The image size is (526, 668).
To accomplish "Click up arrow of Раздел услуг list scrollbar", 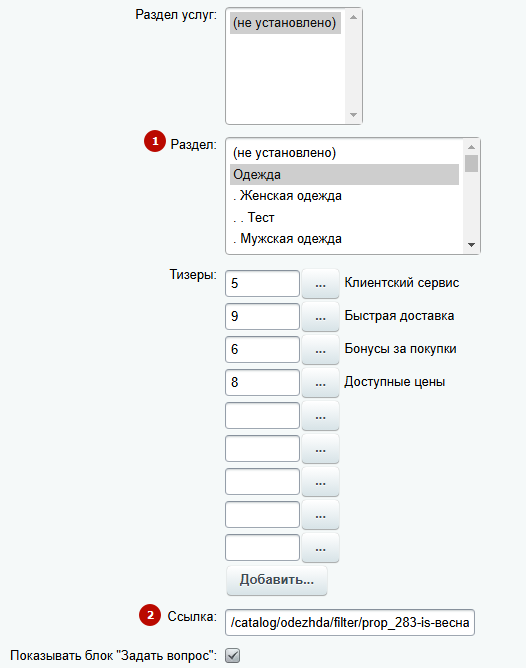I will click(x=353, y=17).
